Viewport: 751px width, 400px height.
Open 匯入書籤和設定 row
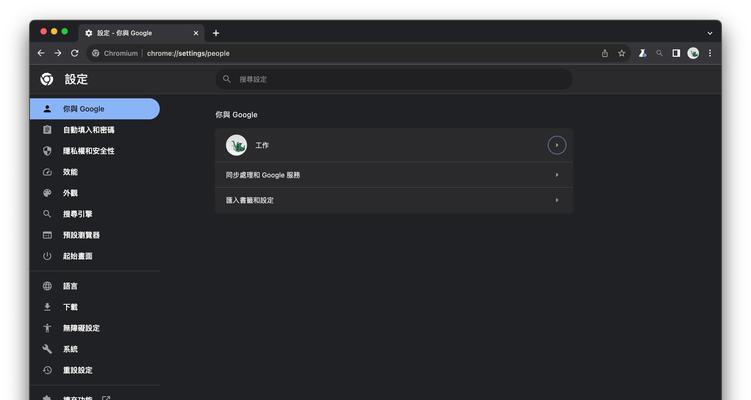pos(394,200)
